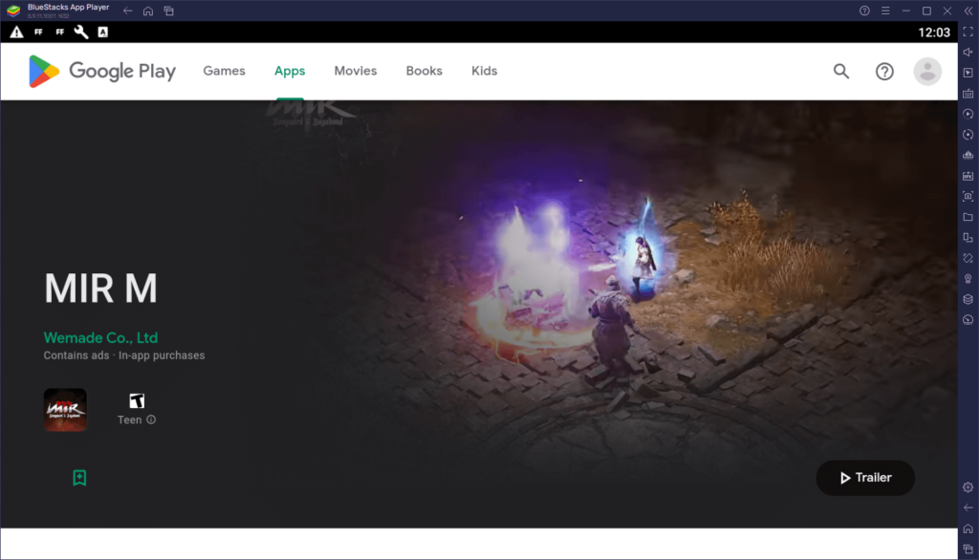Switch to the Games tab
Image resolution: width=979 pixels, height=560 pixels.
[x=224, y=71]
